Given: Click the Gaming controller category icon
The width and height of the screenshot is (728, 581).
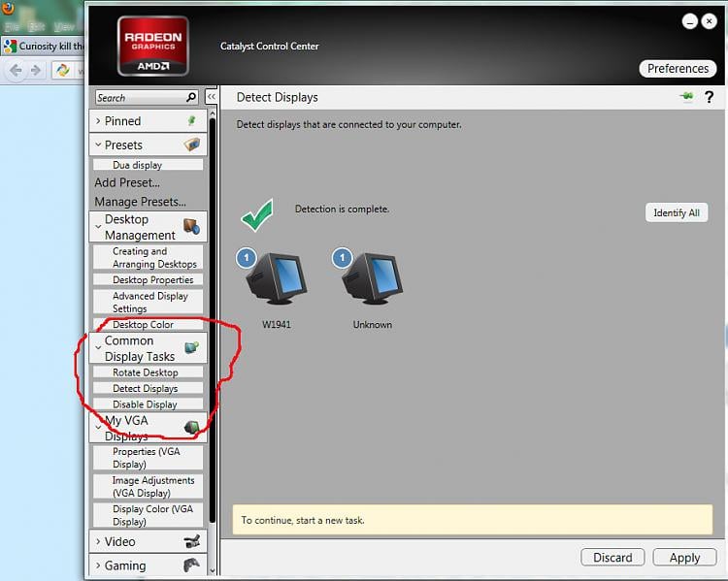Looking at the screenshot, I should pos(192,565).
